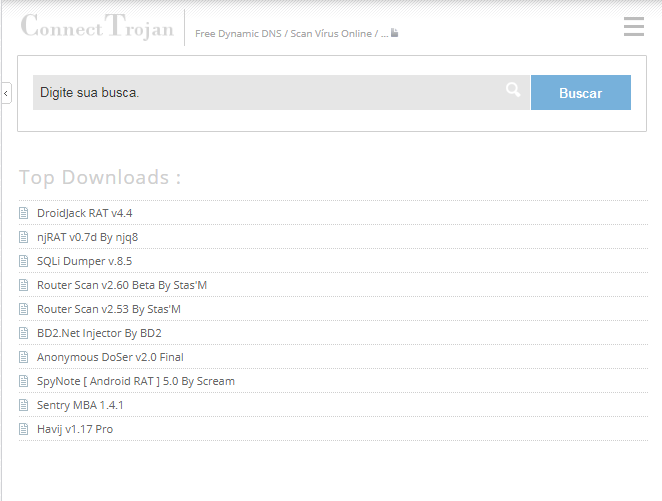Click the file icon beside Router Scan v2.53
The height and width of the screenshot is (501, 662).
coord(24,309)
